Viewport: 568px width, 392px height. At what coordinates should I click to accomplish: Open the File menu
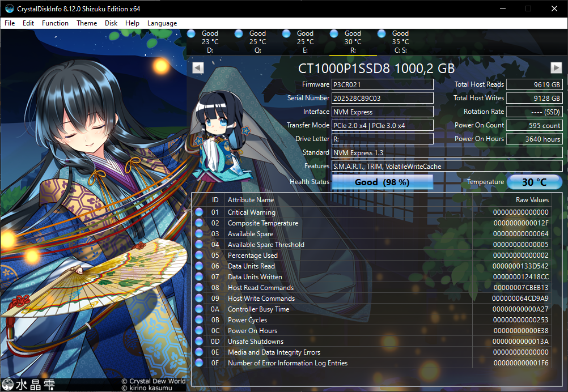10,23
